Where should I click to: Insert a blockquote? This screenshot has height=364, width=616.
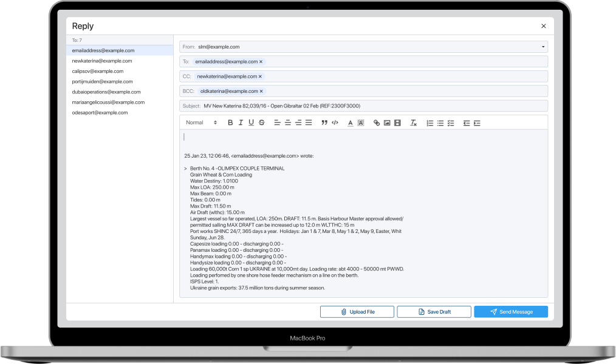point(324,123)
